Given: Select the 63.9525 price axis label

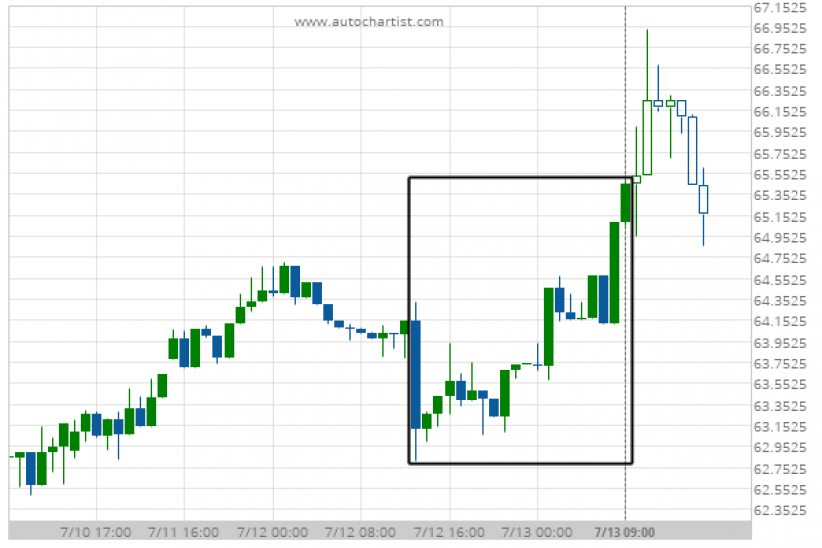Looking at the screenshot, I should click(780, 342).
